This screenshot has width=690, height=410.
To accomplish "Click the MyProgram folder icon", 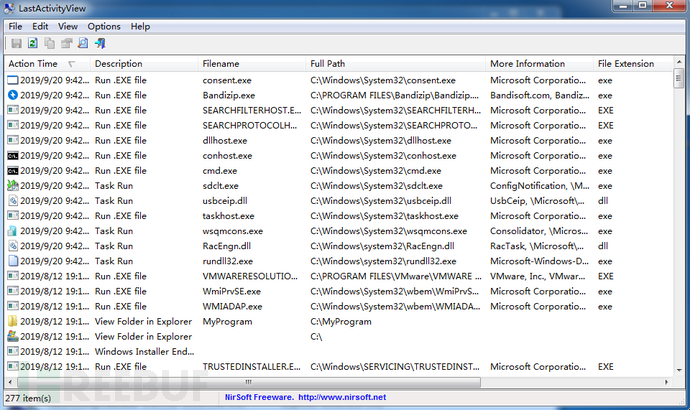I will click(13, 321).
